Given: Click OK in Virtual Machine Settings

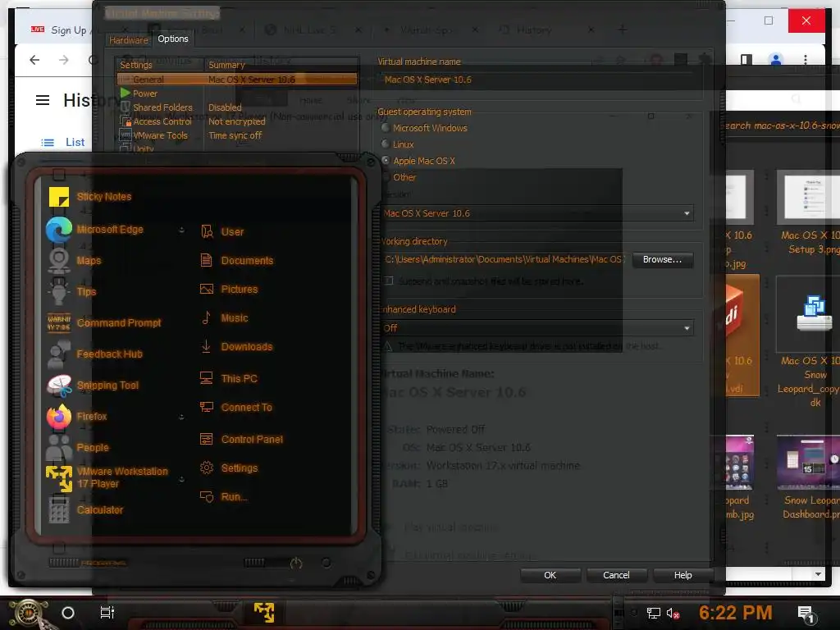Looking at the screenshot, I should (x=550, y=575).
